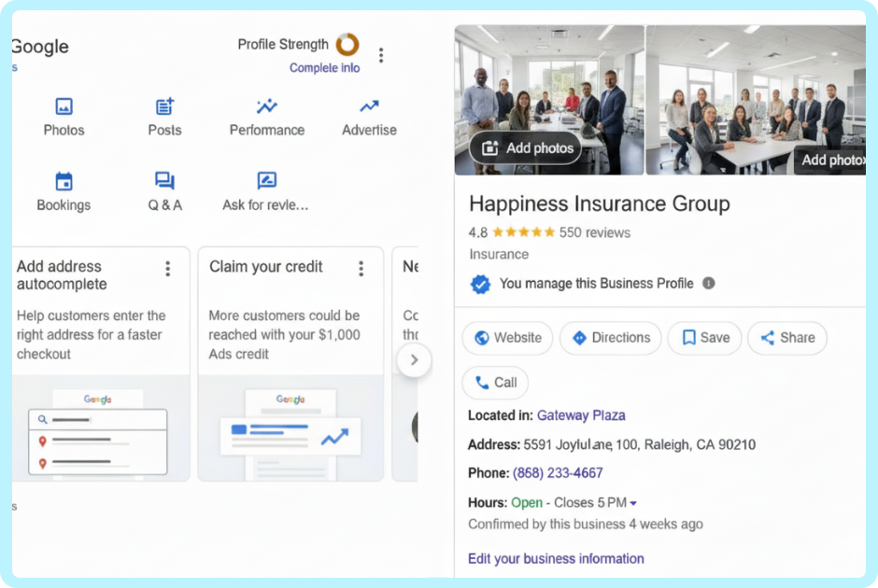Open the three-dot menu beside Profile Strength
Image resolution: width=878 pixels, height=588 pixels.
381,55
